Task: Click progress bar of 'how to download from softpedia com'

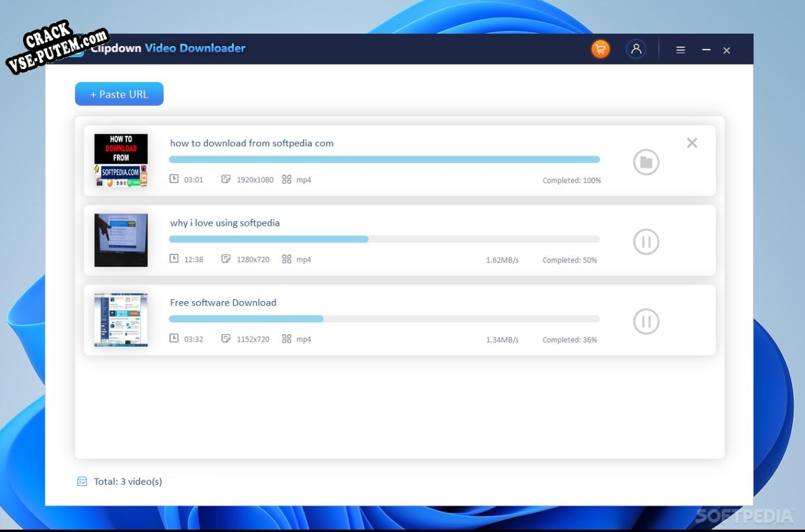Action: coord(384,159)
